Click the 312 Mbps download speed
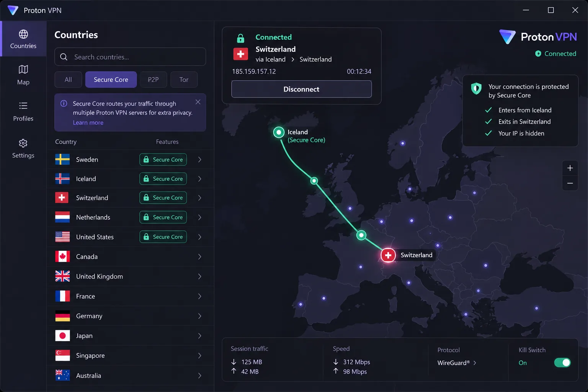 pos(356,362)
